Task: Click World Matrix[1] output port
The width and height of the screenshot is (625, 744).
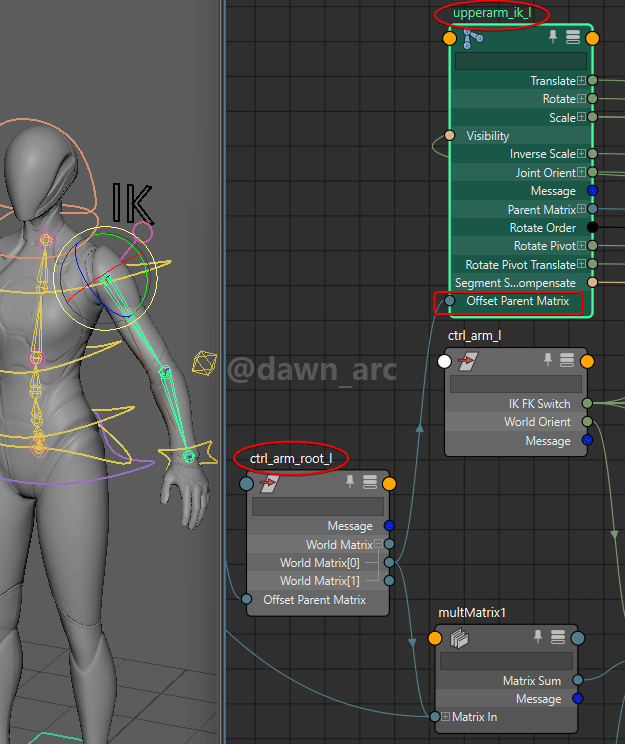Action: (389, 580)
